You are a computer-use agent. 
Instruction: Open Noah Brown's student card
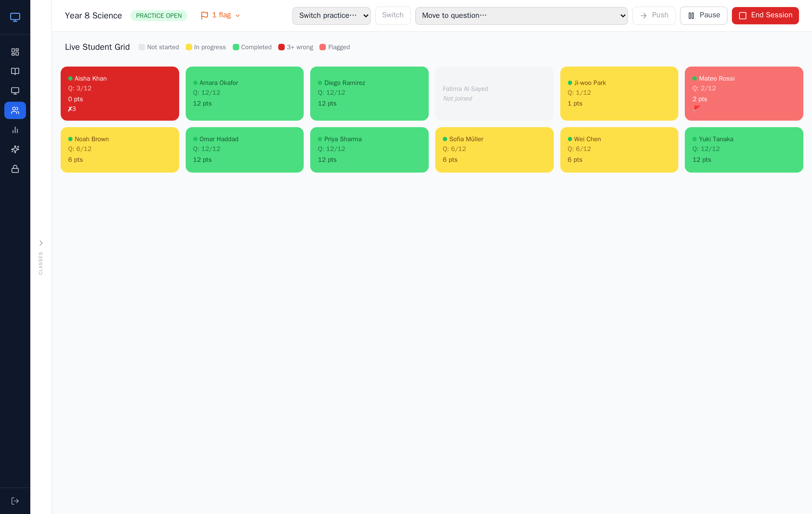(120, 150)
